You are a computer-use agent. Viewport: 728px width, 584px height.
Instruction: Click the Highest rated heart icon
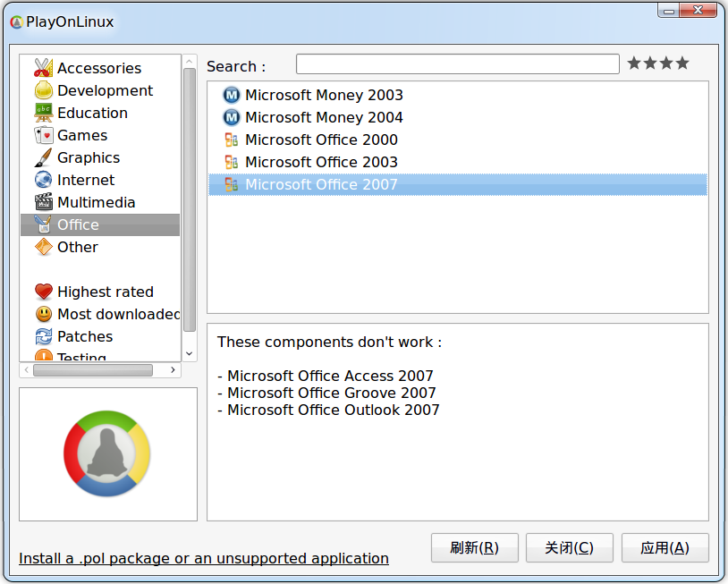43,292
